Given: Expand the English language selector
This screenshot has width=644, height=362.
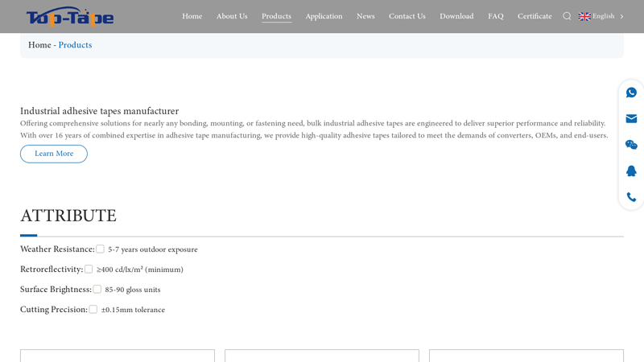Looking at the screenshot, I should click(603, 16).
